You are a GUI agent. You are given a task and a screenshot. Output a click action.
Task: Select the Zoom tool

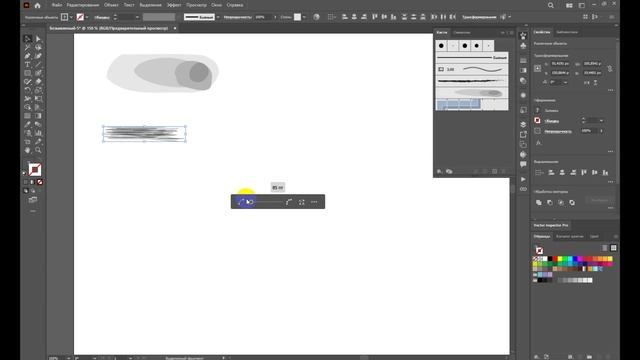click(x=38, y=150)
